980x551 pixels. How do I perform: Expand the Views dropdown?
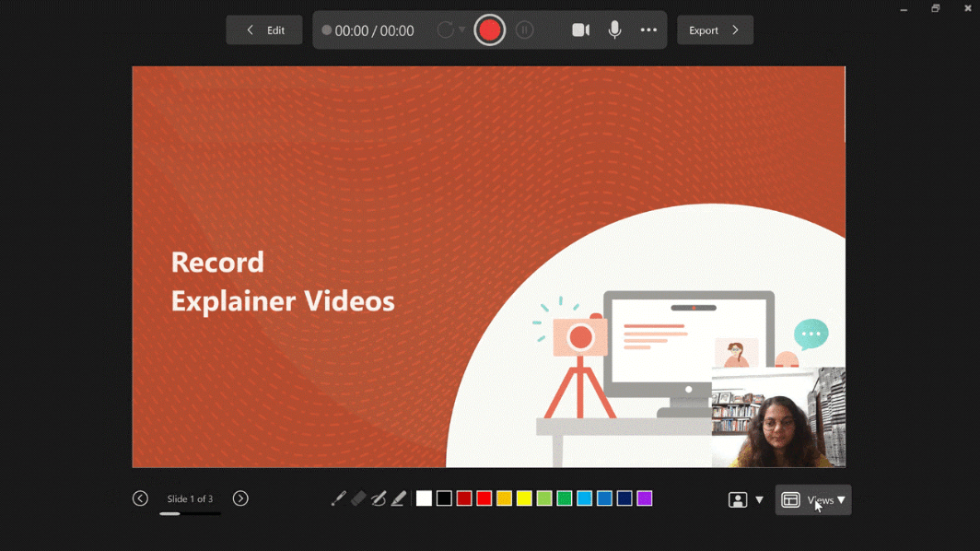coord(839,500)
